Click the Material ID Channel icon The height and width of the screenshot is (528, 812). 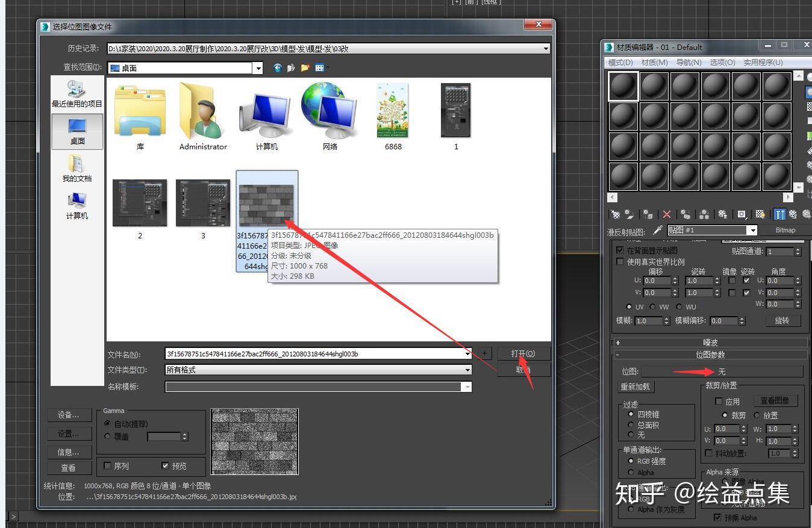(x=741, y=214)
